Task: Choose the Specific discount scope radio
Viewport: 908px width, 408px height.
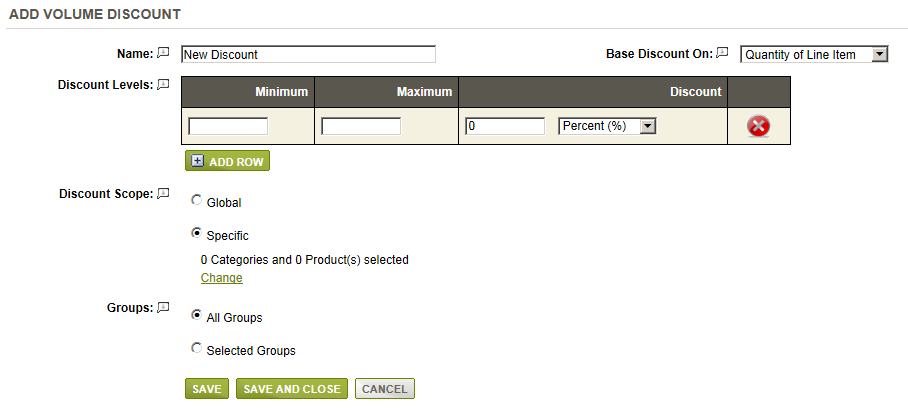Action: click(196, 234)
